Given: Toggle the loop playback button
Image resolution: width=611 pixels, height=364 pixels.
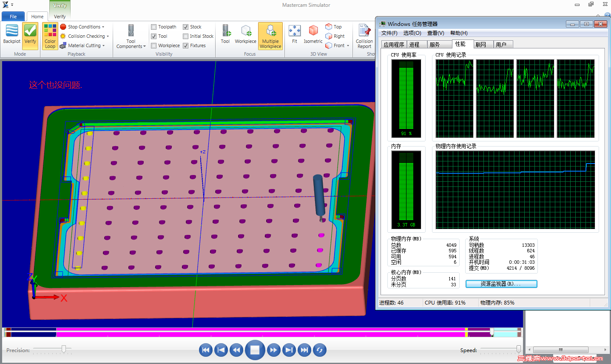Looking at the screenshot, I should click(319, 350).
